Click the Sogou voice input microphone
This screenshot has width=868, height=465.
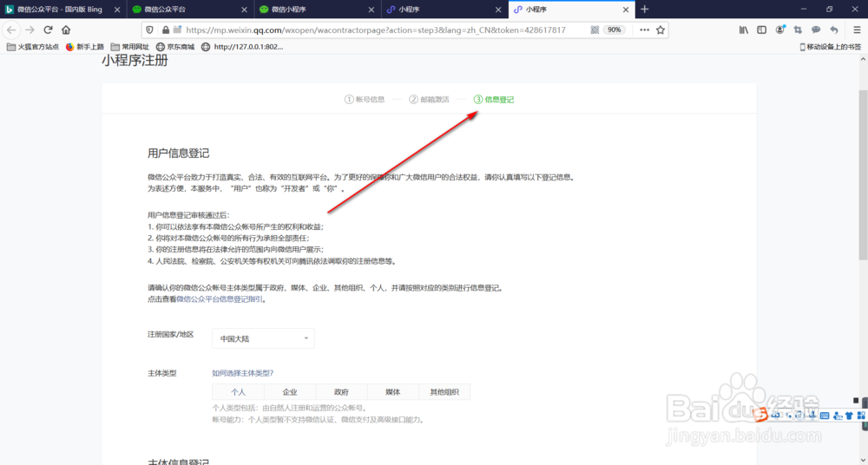[x=812, y=416]
